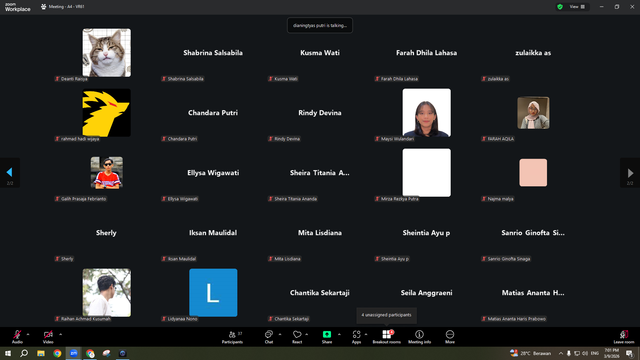640x360 pixels.
Task: Open Windows taskbar search
Action: (24, 353)
